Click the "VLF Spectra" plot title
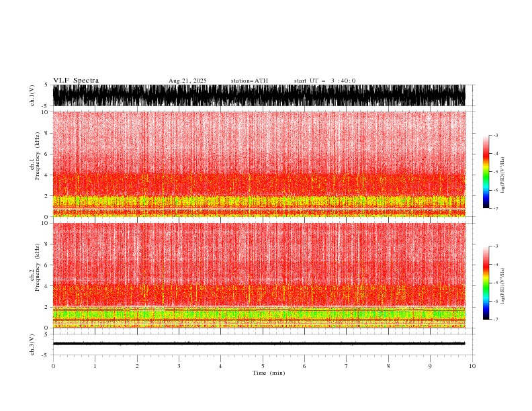Screen dimensions: 532x411 [x=76, y=81]
